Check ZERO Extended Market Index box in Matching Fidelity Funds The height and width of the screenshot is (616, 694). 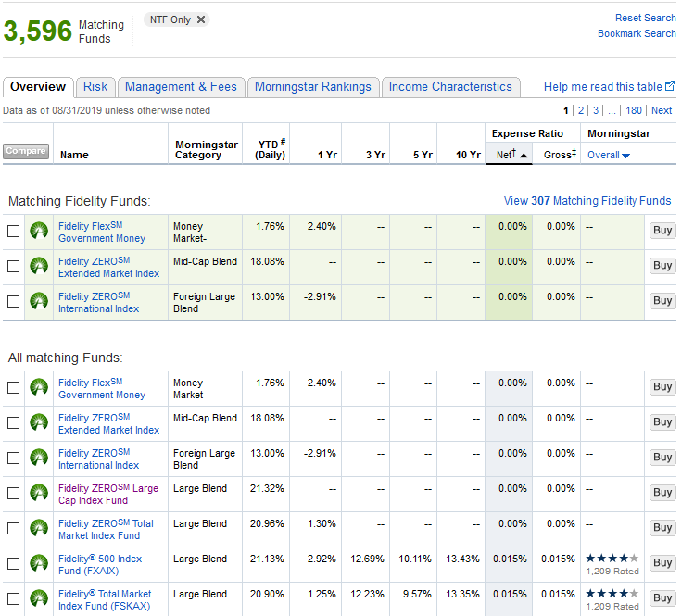coord(14,266)
